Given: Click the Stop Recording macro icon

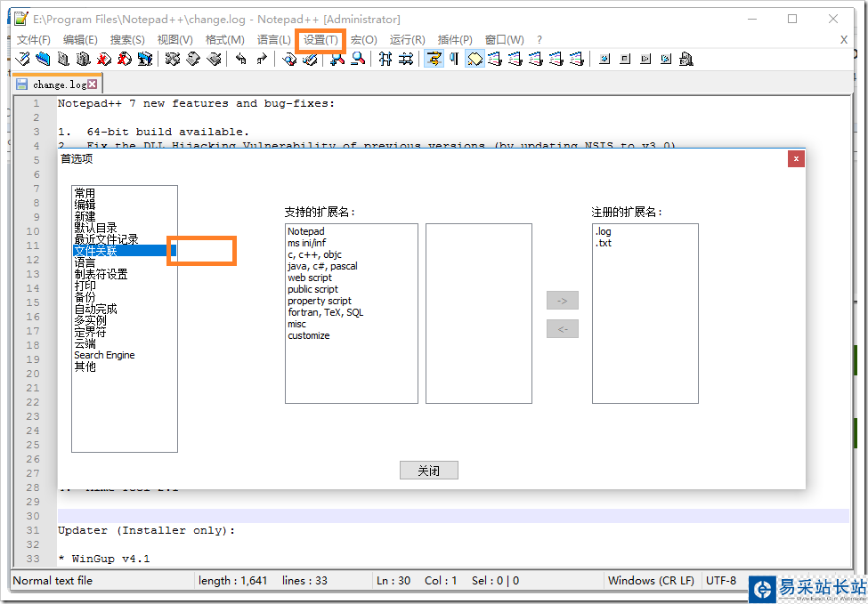Looking at the screenshot, I should [x=625, y=59].
